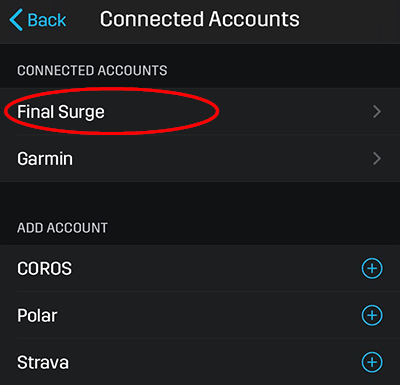
Task: Click the Connected Accounts title
Action: [200, 19]
